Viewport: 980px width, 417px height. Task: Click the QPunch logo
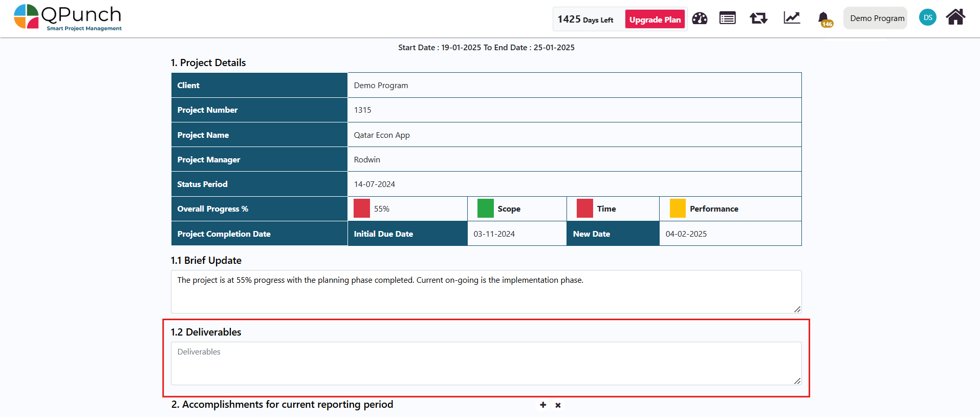click(x=68, y=17)
